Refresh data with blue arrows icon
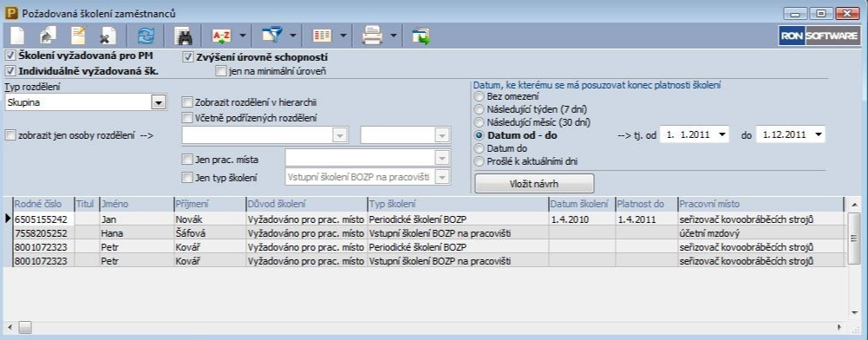 pyautogui.click(x=147, y=36)
